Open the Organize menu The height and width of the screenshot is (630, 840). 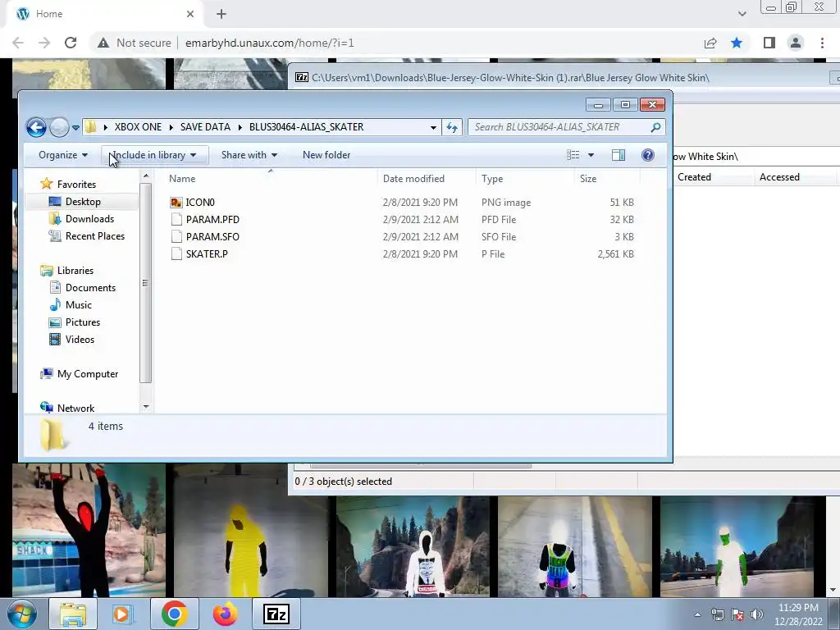pos(63,155)
